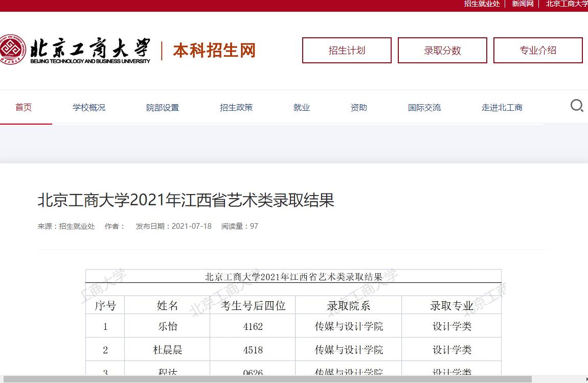Click the 序号 column header
The image size is (588, 383).
[105, 305]
